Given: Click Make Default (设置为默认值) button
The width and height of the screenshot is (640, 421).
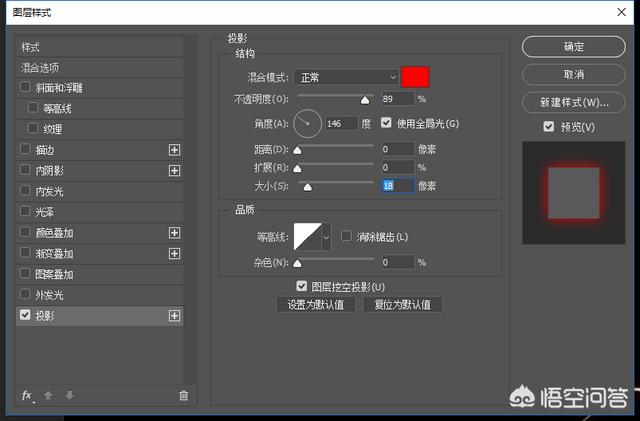Looking at the screenshot, I should click(x=316, y=305).
